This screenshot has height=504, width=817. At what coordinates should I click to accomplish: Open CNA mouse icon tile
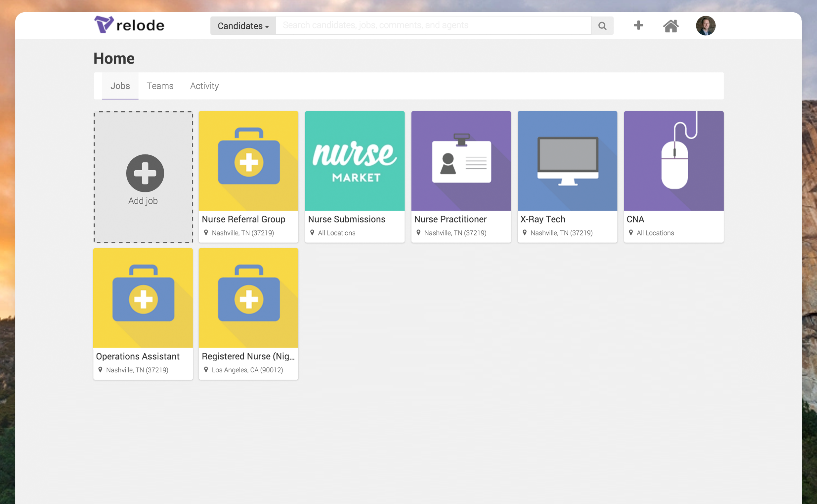tap(673, 161)
